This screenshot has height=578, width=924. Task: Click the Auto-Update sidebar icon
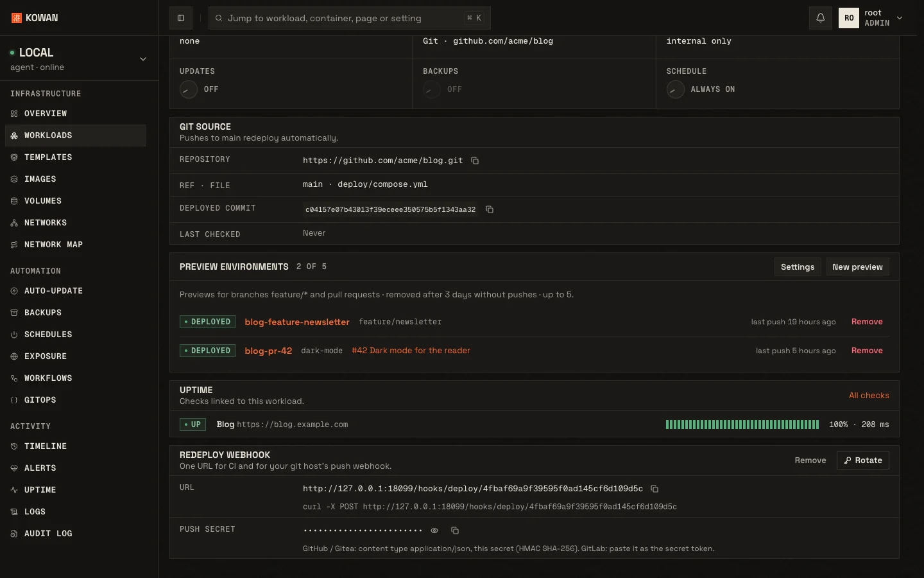coord(14,291)
